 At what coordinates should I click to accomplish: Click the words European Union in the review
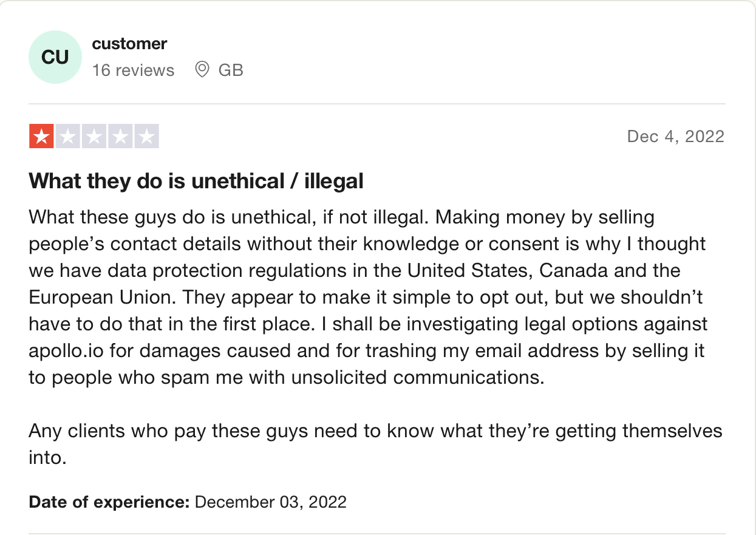click(103, 298)
